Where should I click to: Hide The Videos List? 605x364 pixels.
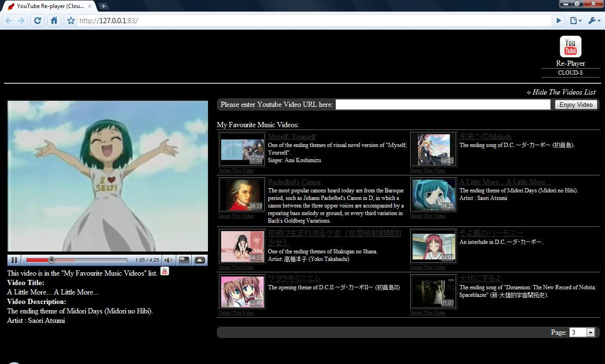pos(563,92)
